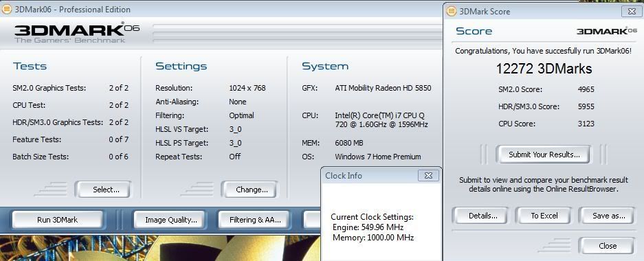This screenshot has width=644, height=261.
Task: Open result Details... in Score window
Action: [480, 216]
